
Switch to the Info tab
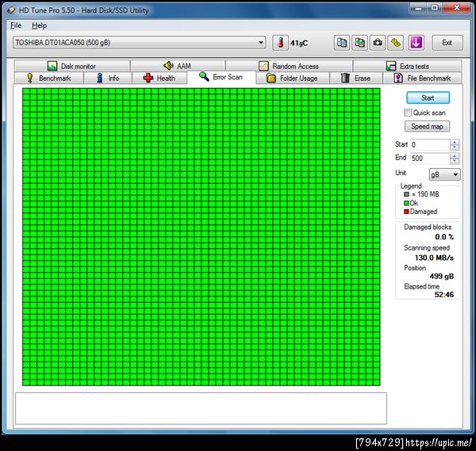click(108, 78)
